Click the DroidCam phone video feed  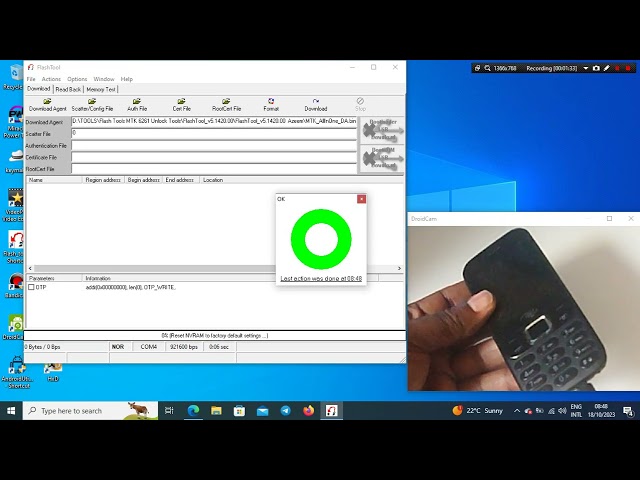click(524, 309)
